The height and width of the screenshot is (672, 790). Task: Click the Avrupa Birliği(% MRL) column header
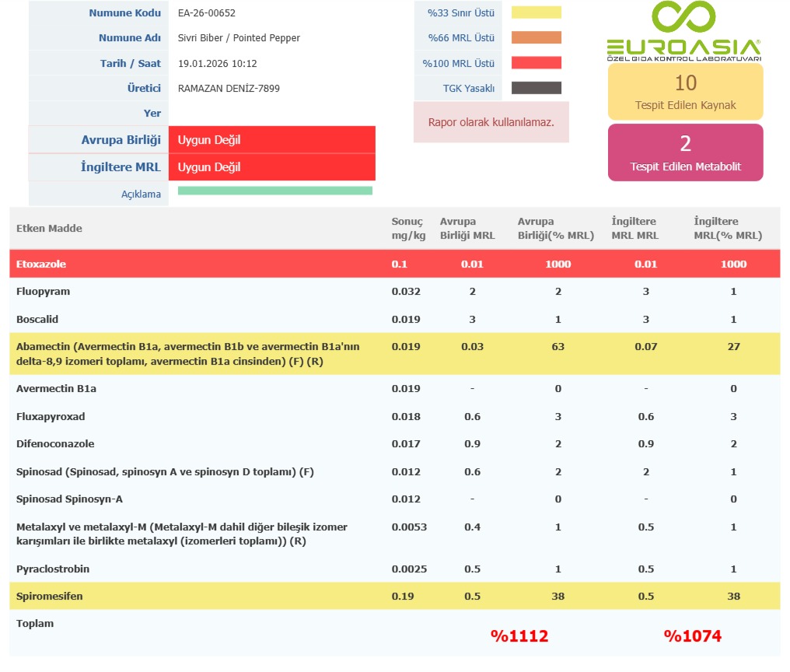click(x=555, y=228)
